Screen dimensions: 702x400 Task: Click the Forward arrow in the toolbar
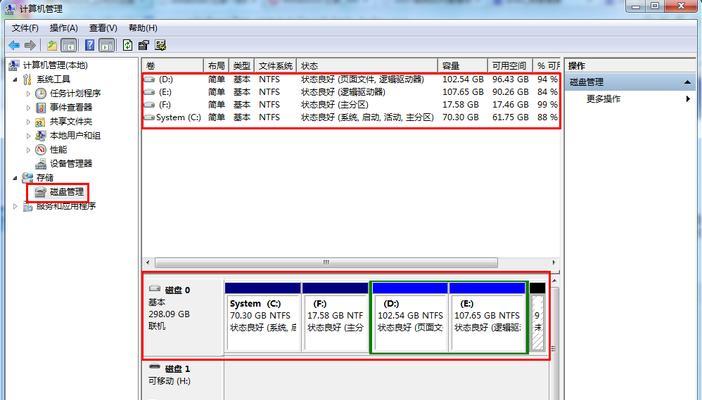pyautogui.click(x=31, y=45)
